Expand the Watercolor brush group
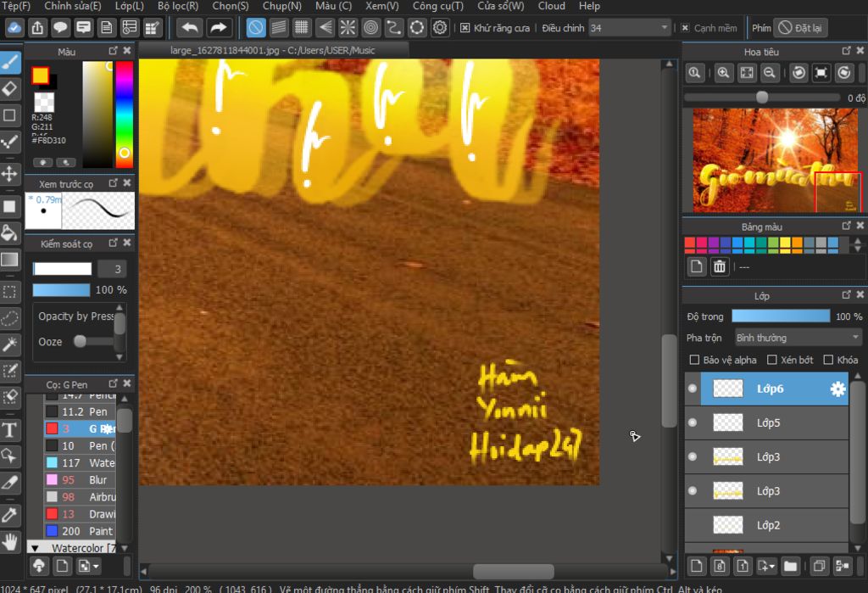 35,548
